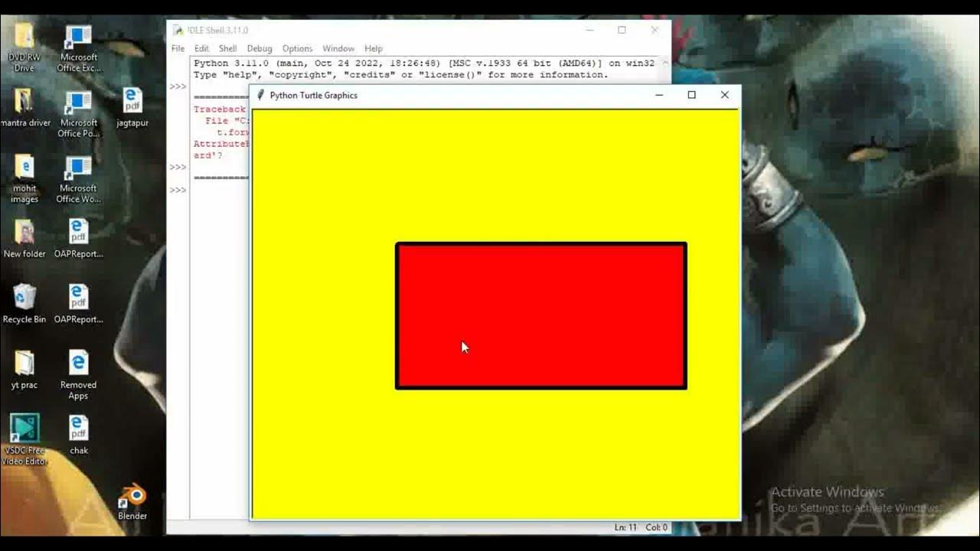The width and height of the screenshot is (980, 551).
Task: Open the DVD RW Drive desktop icon
Action: point(24,47)
